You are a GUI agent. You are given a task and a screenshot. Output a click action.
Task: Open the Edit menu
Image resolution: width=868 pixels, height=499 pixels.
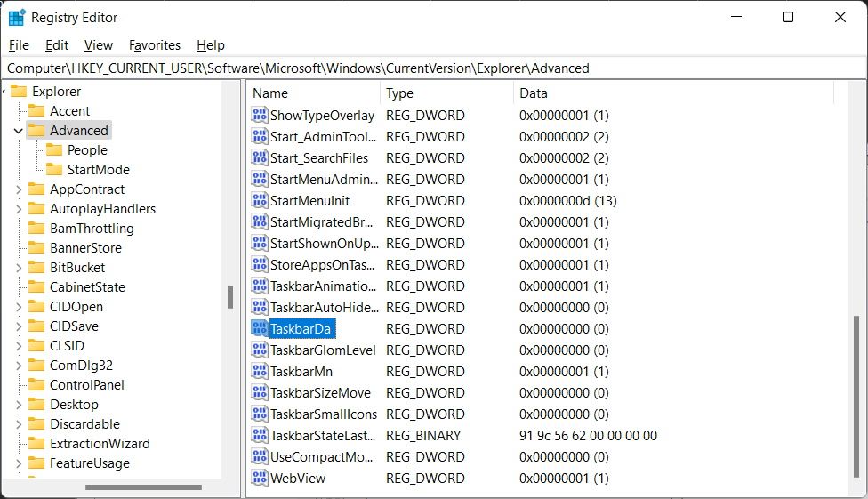[57, 45]
